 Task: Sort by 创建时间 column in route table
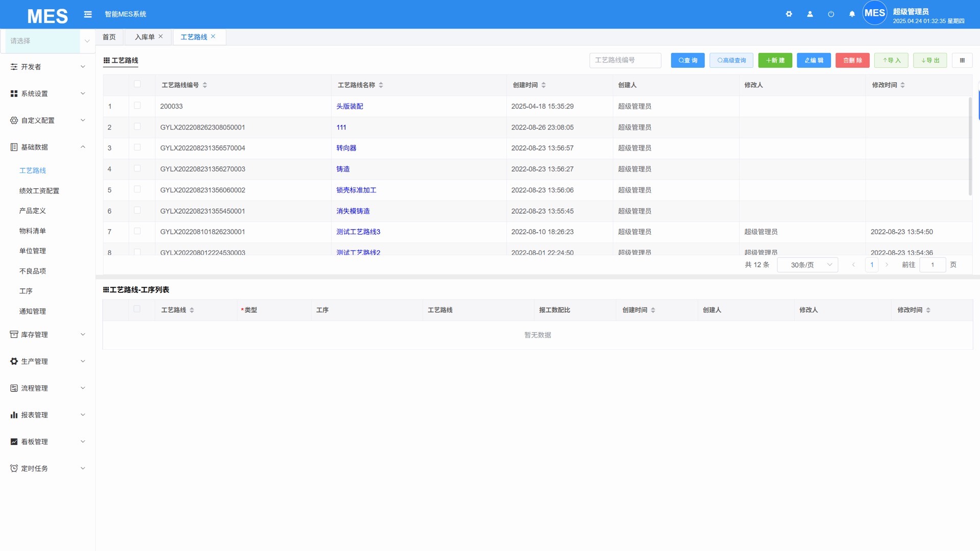click(x=543, y=85)
